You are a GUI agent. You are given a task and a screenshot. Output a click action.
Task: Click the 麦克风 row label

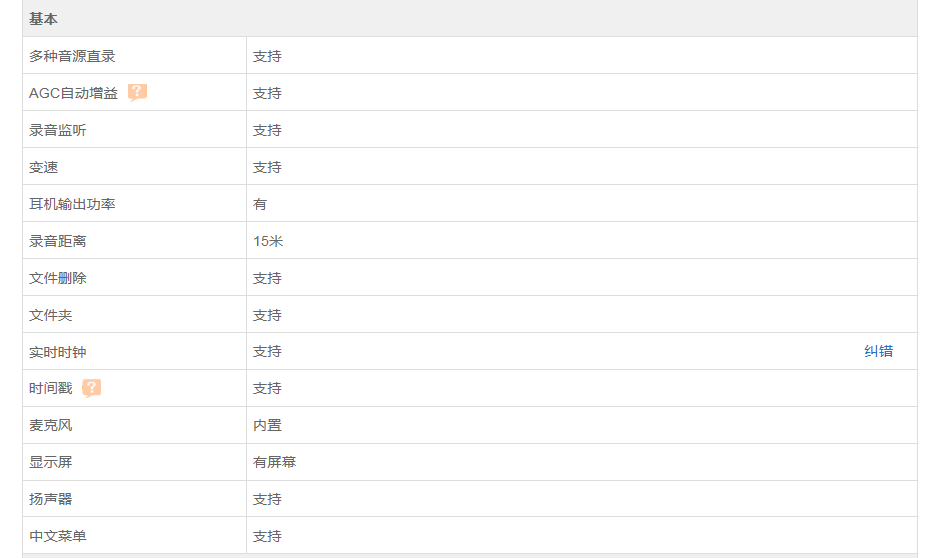(50, 425)
